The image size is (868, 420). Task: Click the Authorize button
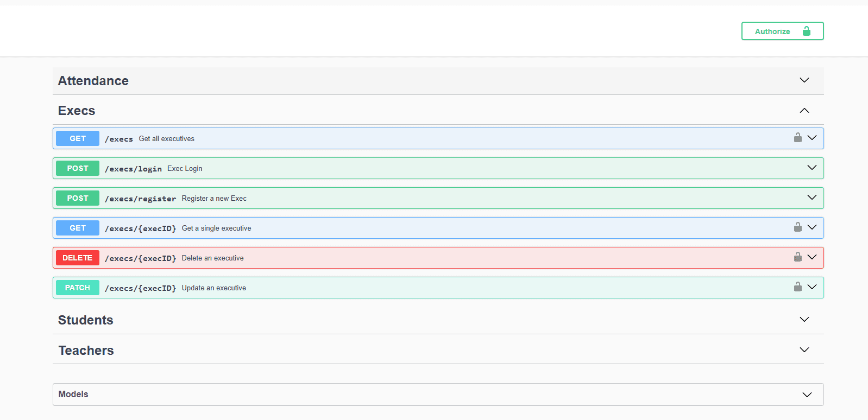(x=782, y=31)
